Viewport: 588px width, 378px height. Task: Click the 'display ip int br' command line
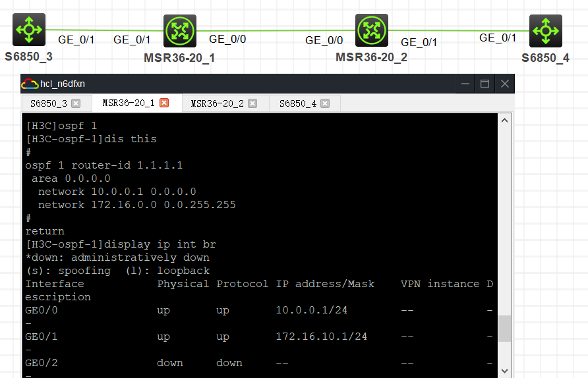pos(121,244)
